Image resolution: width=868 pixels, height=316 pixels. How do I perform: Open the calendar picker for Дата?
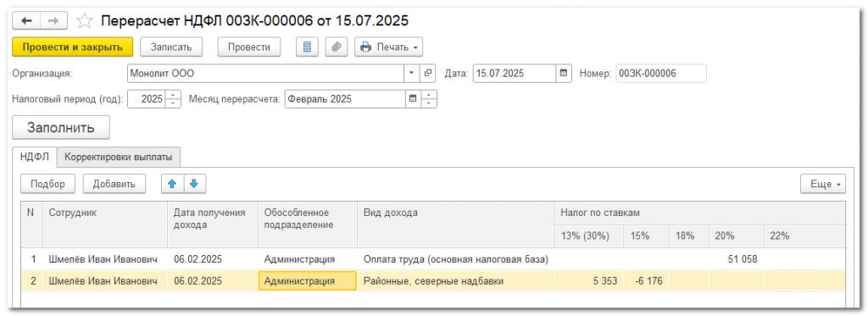[564, 73]
